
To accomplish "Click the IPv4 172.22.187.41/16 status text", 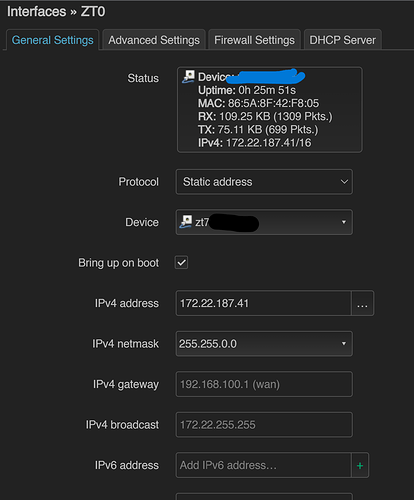I will coord(254,143).
